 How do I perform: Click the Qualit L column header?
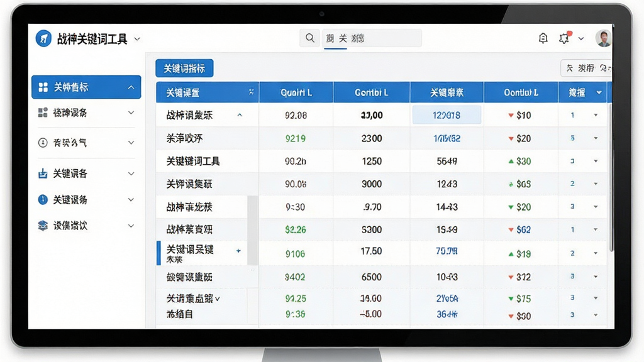(296, 93)
